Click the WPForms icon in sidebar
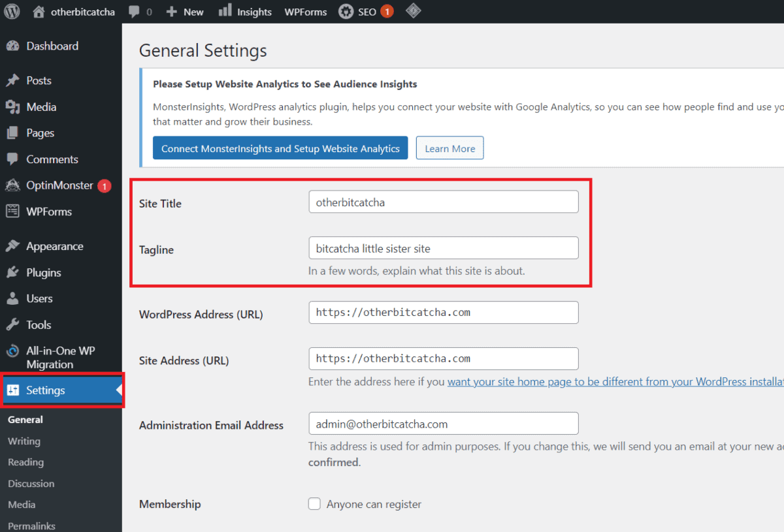The image size is (784, 532). (12, 211)
